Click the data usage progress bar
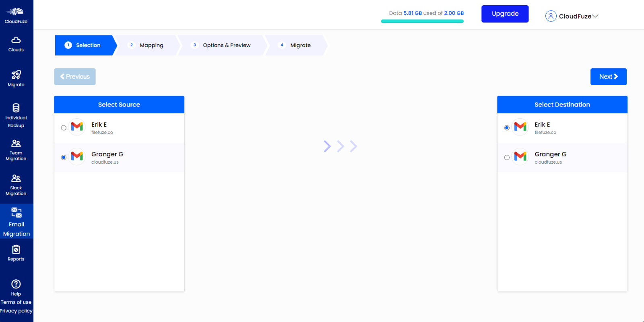Image resolution: width=644 pixels, height=322 pixels. click(x=422, y=21)
